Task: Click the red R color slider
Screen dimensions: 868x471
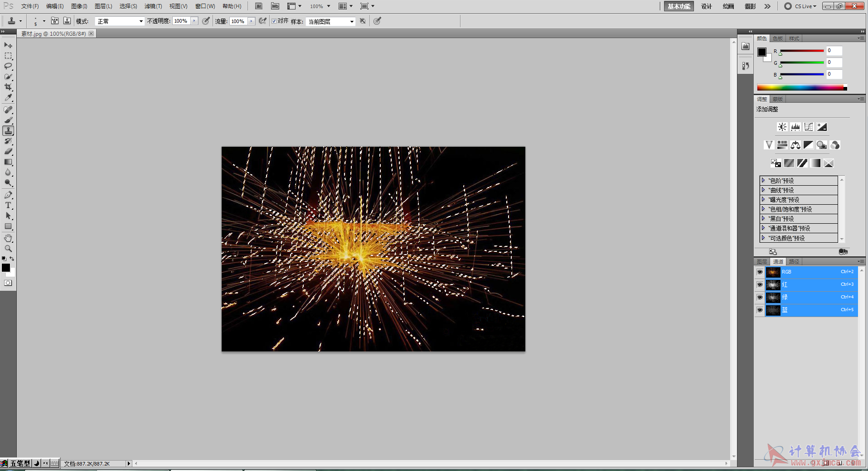Action: point(802,51)
